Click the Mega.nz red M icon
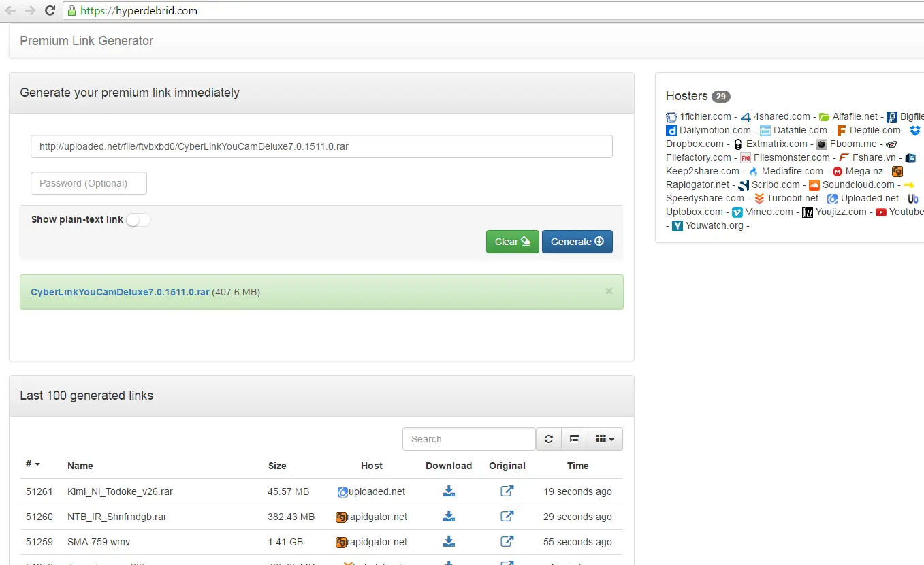924x565 pixels. click(x=838, y=172)
